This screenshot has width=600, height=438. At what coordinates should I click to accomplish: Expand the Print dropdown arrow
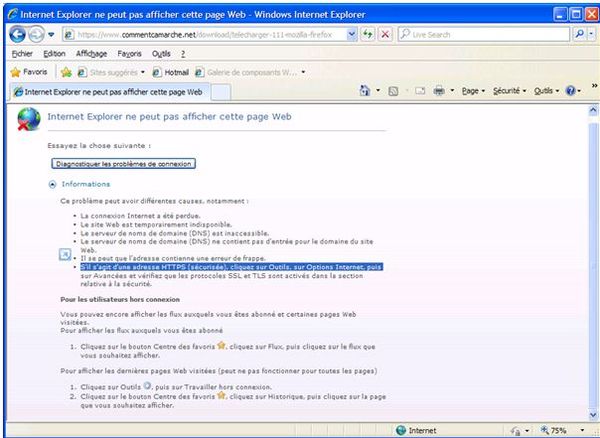(452, 91)
